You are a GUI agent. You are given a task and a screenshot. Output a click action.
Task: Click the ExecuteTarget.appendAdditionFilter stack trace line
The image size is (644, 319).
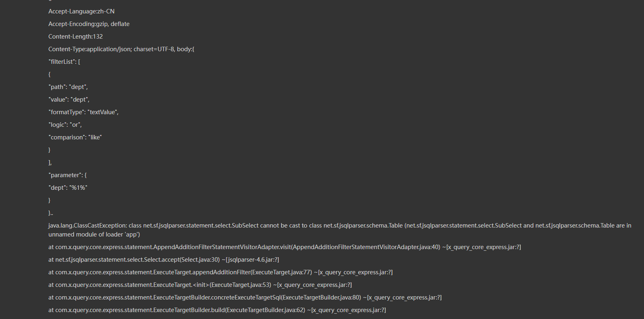pyautogui.click(x=220, y=272)
